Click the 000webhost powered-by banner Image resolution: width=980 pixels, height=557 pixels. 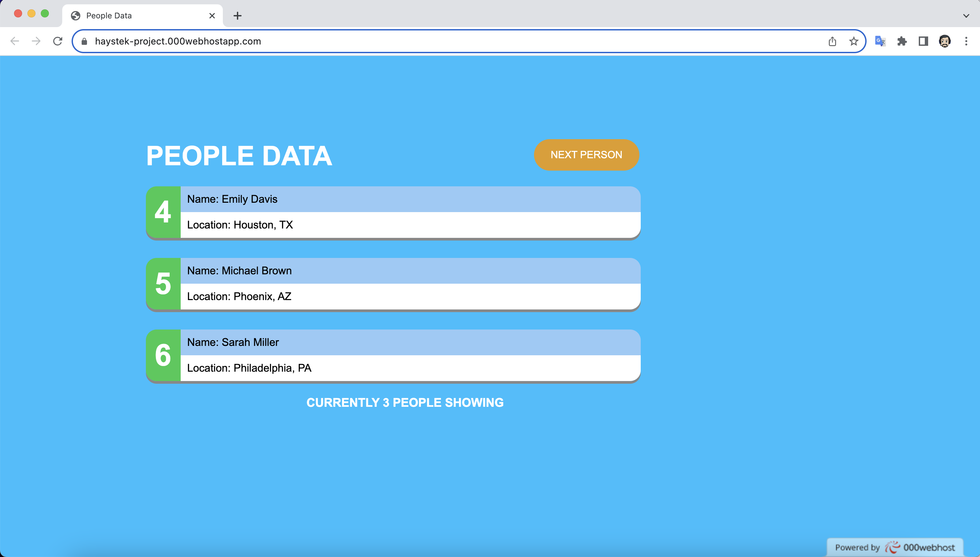click(895, 547)
